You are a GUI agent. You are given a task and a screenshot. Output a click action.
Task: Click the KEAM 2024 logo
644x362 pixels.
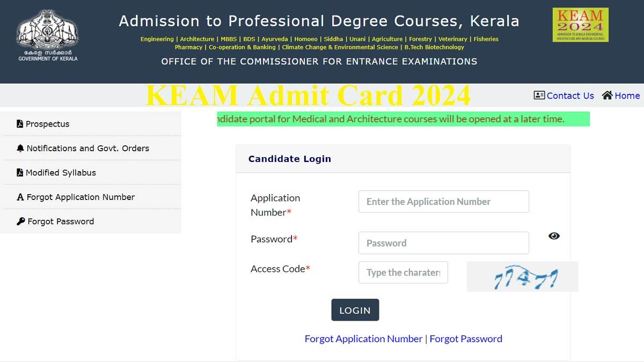pos(580,25)
